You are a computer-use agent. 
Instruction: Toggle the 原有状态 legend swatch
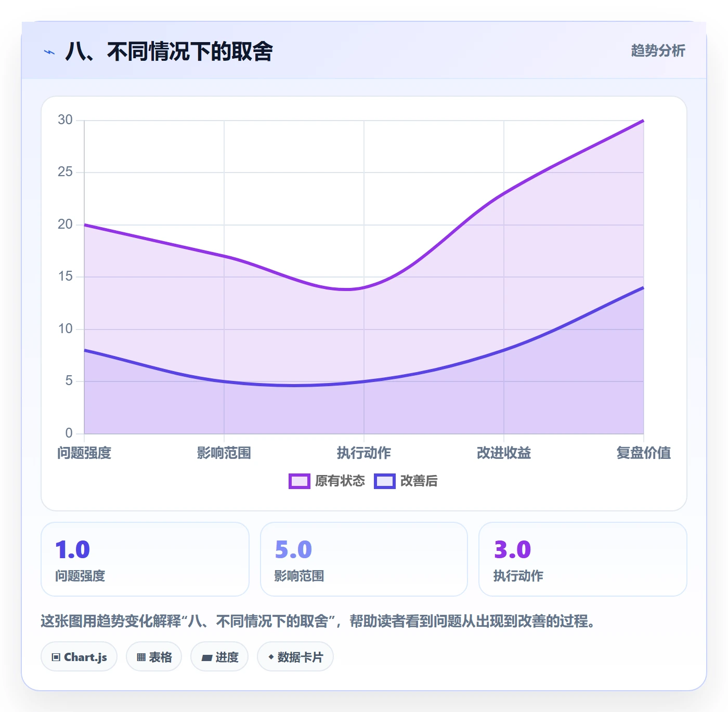point(299,481)
